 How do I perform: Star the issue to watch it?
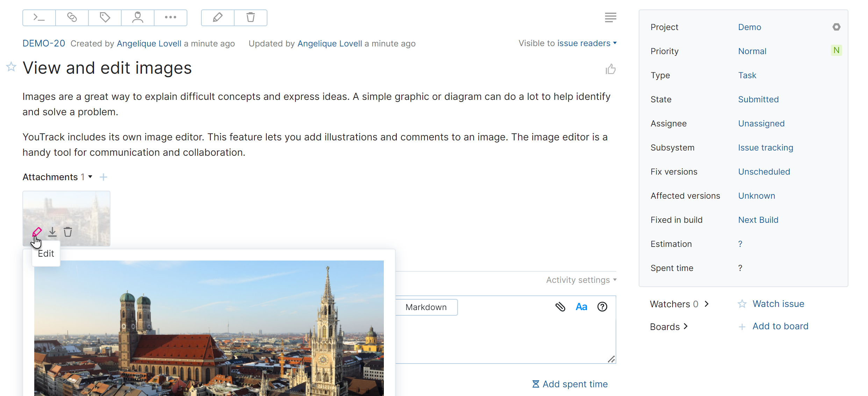11,67
